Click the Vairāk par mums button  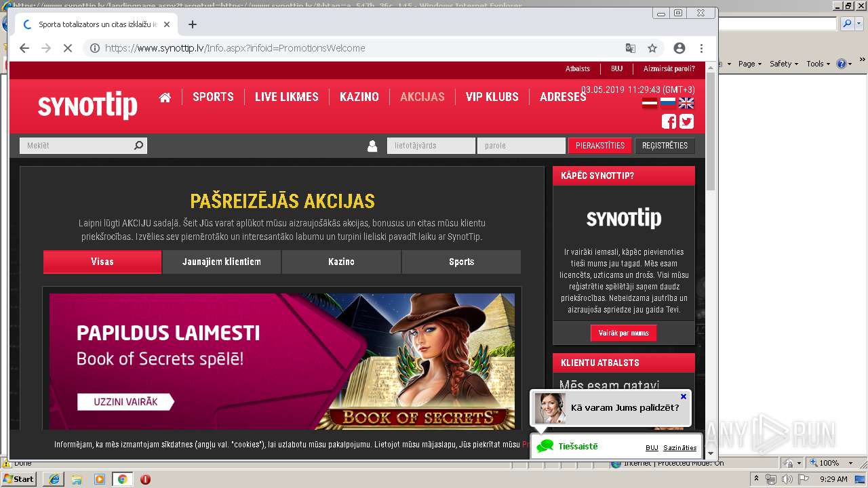(x=624, y=333)
